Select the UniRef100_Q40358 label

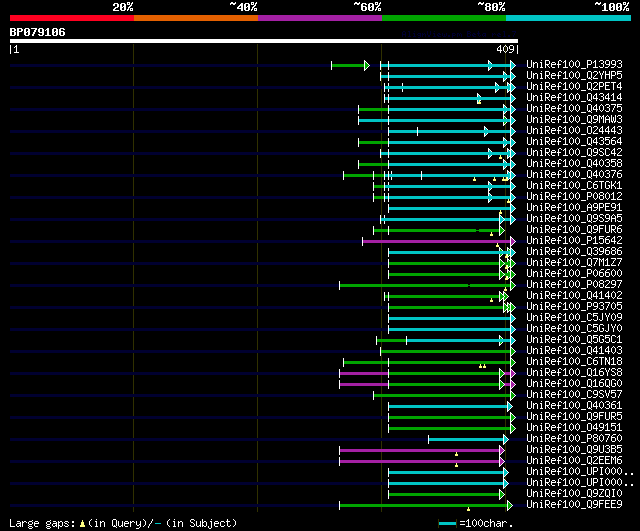pos(574,164)
